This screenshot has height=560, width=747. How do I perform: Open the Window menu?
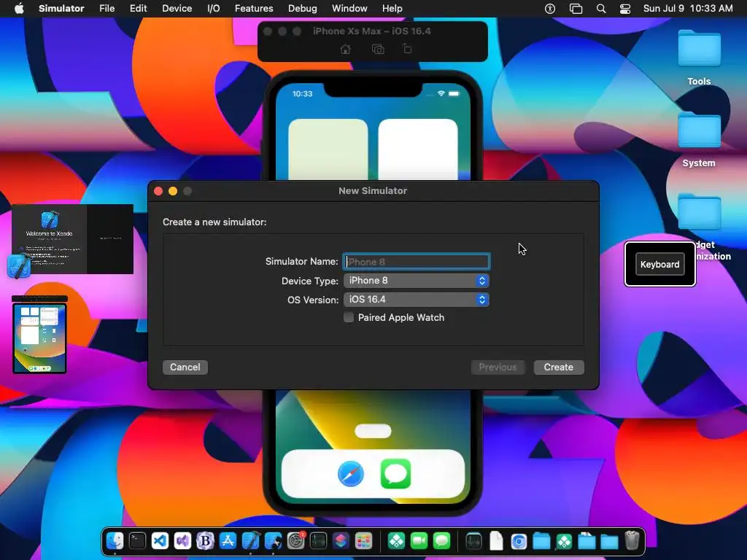[349, 9]
